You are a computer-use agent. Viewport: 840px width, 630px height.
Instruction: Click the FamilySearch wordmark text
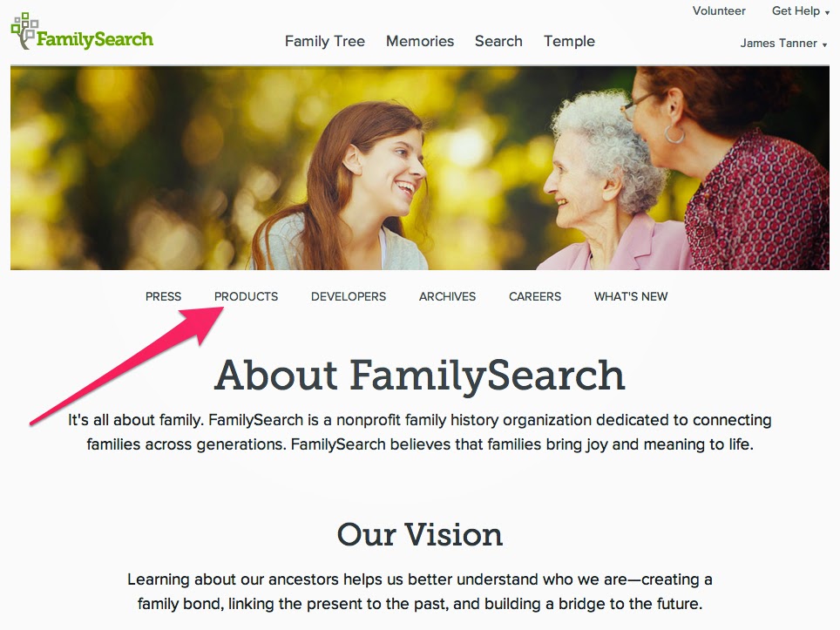point(95,39)
